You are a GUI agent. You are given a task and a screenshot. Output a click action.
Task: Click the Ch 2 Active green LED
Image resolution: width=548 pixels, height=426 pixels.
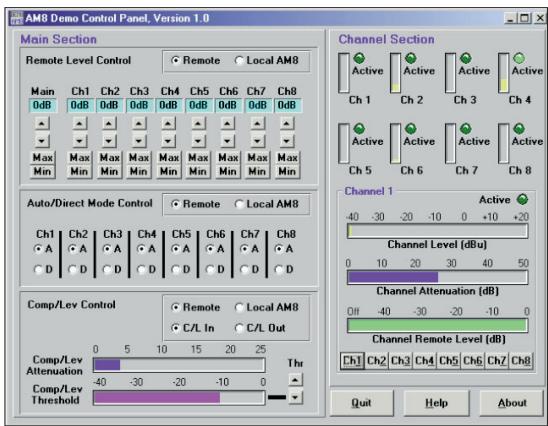(x=411, y=58)
